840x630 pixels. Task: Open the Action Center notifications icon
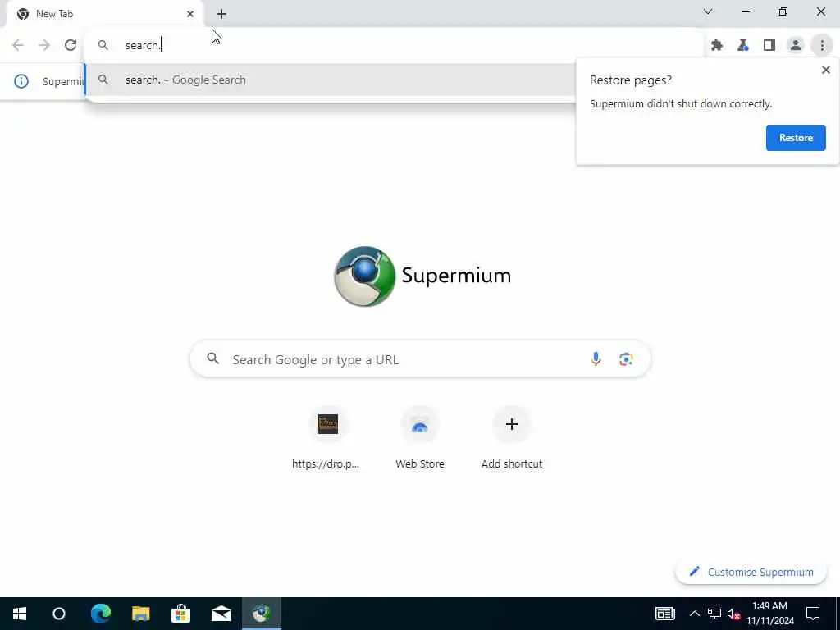click(813, 614)
